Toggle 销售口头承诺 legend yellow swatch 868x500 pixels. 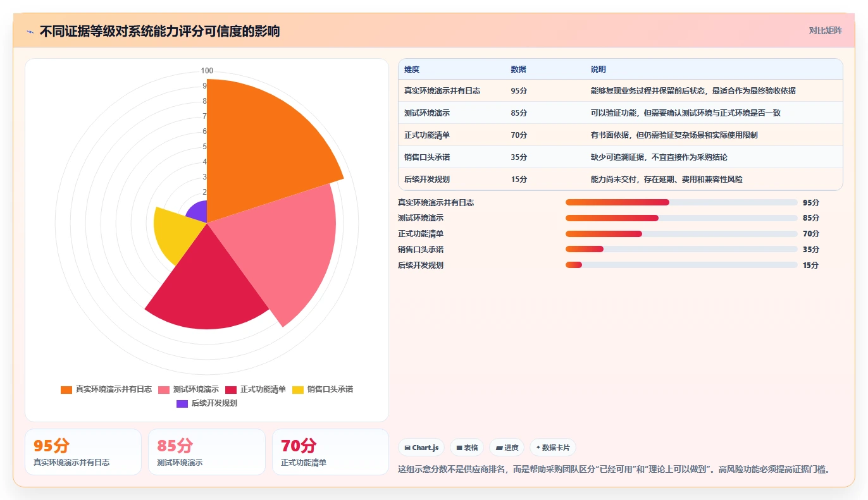point(298,389)
